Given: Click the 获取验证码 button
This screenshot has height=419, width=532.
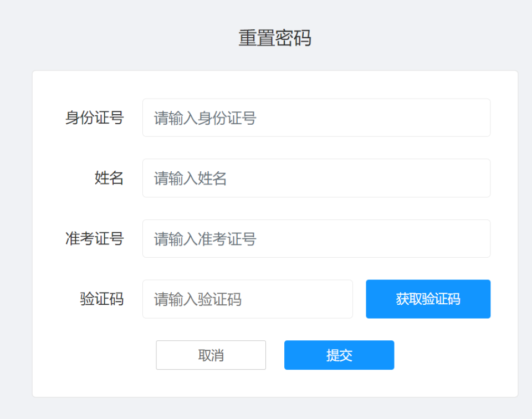Looking at the screenshot, I should tap(428, 299).
